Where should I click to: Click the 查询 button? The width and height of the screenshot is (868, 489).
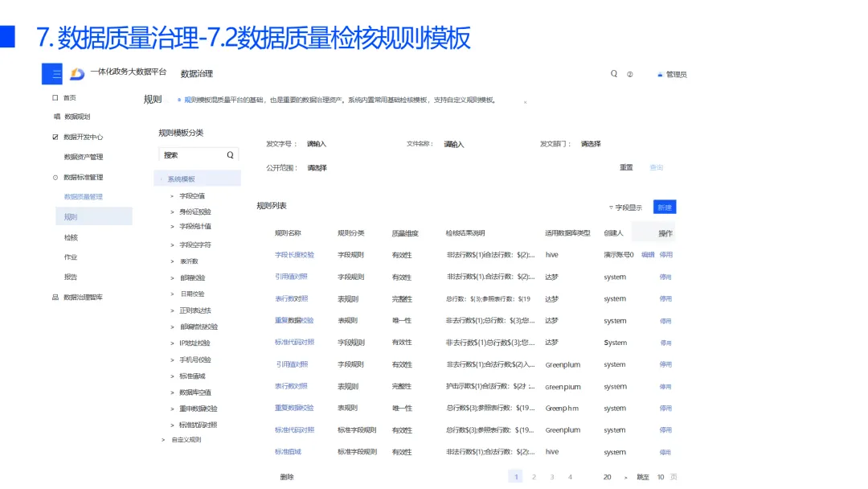[657, 167]
